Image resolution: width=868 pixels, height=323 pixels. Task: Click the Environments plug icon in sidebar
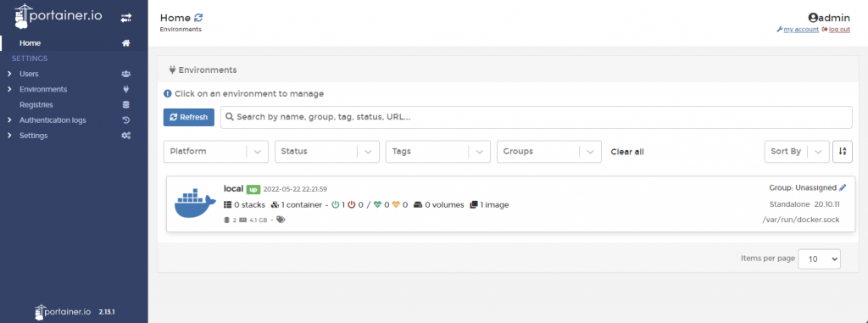(125, 89)
